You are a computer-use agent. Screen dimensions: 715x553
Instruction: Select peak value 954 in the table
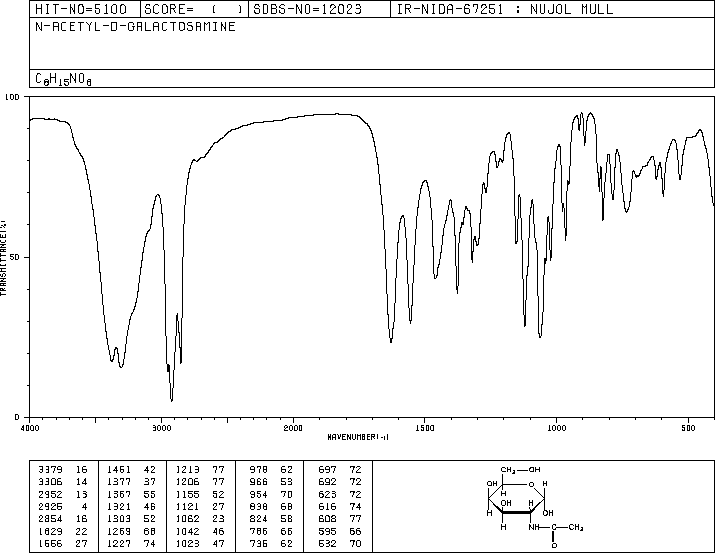click(259, 494)
